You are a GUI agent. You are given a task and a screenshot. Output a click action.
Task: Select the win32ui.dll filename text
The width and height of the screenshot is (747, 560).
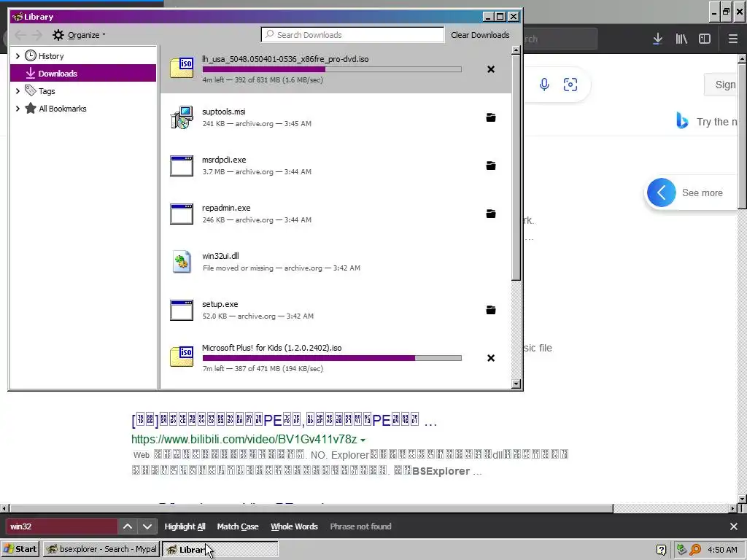tap(220, 256)
